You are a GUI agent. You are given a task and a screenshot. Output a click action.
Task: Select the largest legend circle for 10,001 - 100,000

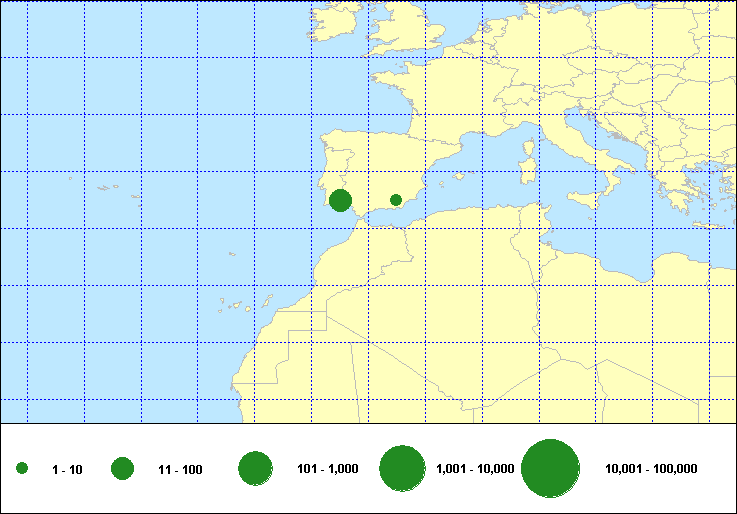pyautogui.click(x=551, y=469)
